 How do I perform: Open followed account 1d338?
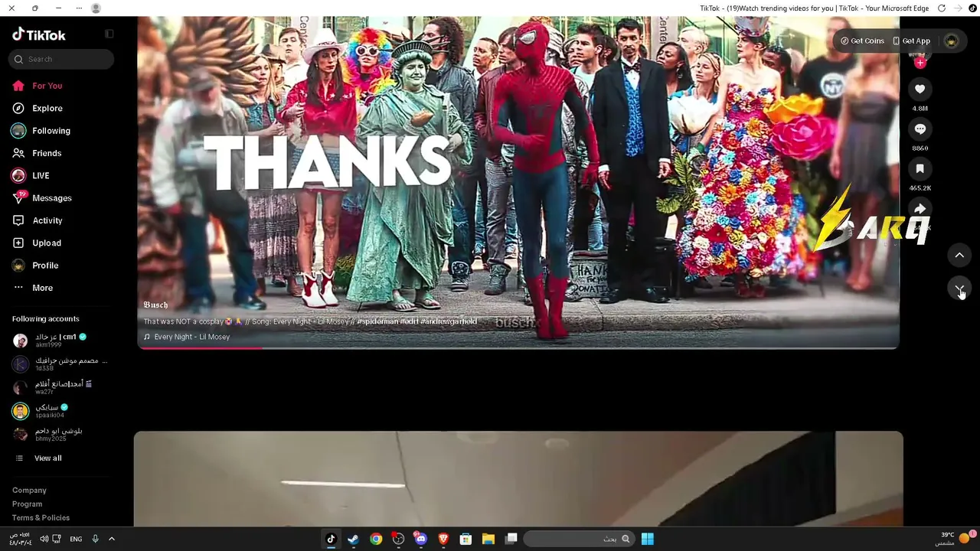(60, 364)
